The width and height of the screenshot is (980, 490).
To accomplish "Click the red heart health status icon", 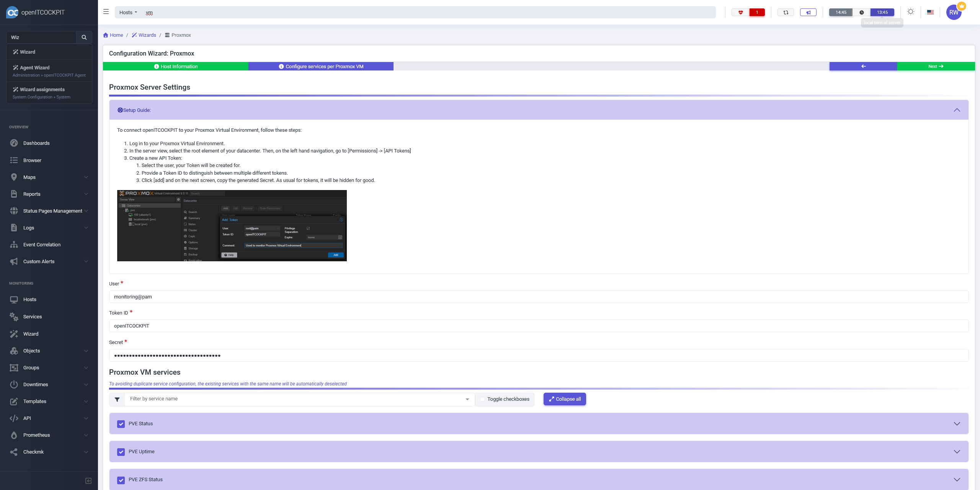I will (x=741, y=12).
